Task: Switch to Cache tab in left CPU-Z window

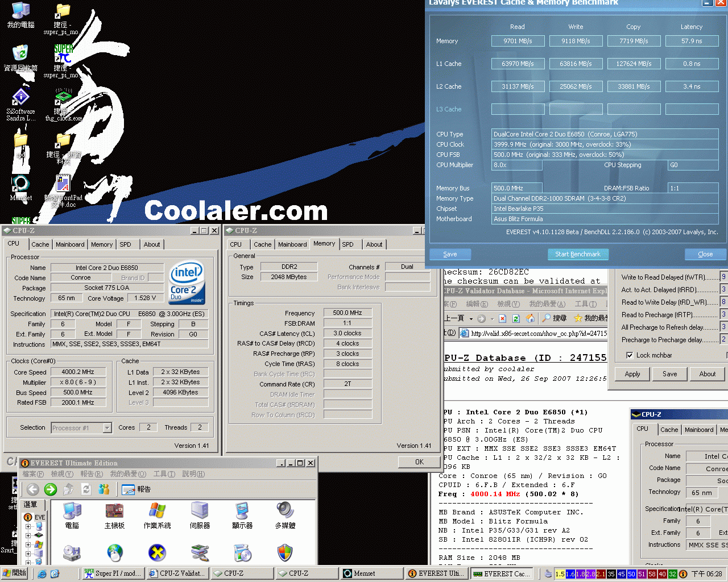Action: (x=40, y=244)
